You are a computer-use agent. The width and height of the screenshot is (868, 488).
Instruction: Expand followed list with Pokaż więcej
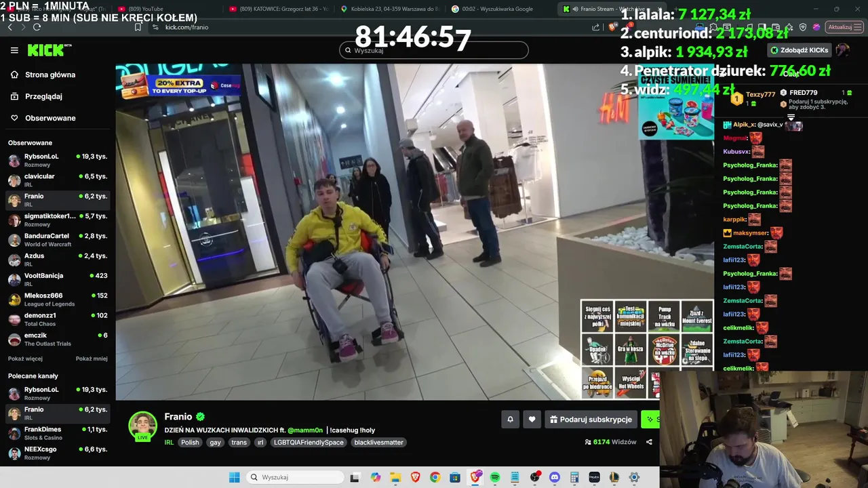(x=25, y=359)
